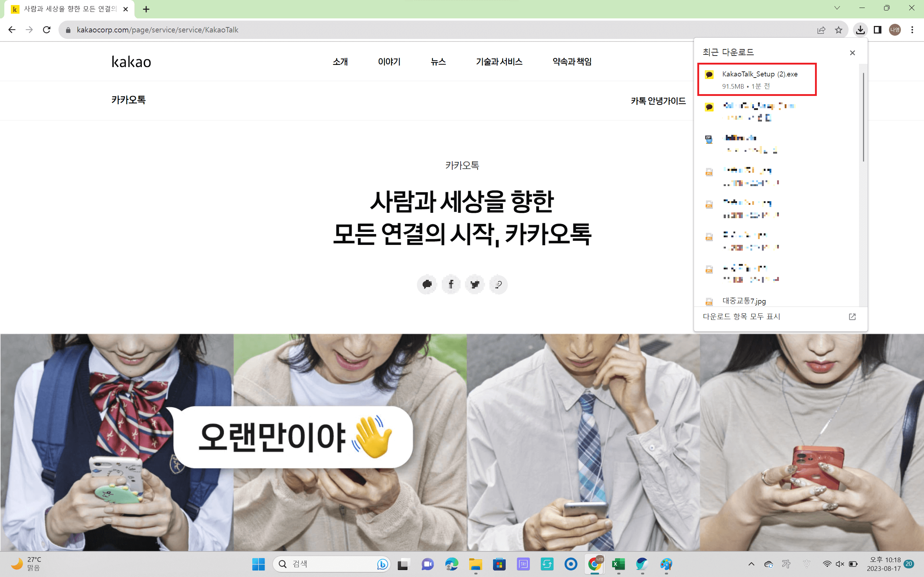Open the 기술과 서비스 menu

pos(499,61)
